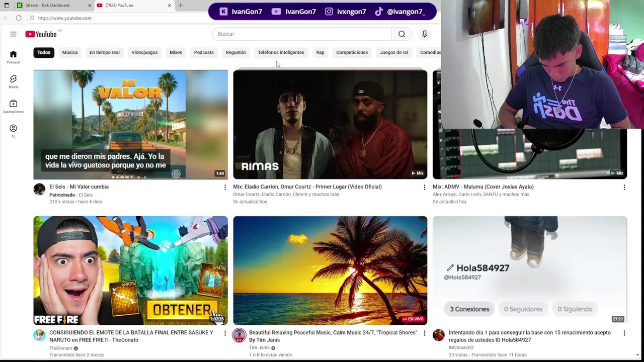Viewport: 644px width, 362px height.
Task: Click the browser address bar URL
Action: [x=65, y=18]
